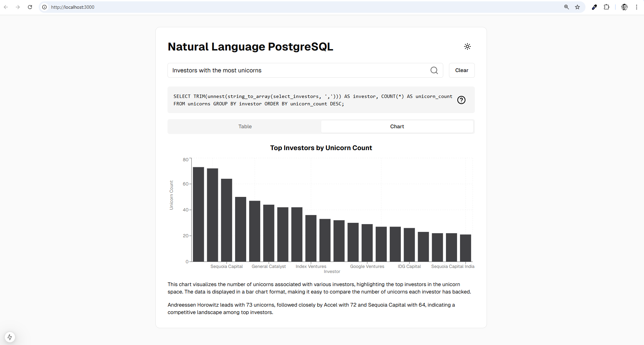
Task: Click the 'Unicorn Count' y-axis label
Action: pos(172,195)
